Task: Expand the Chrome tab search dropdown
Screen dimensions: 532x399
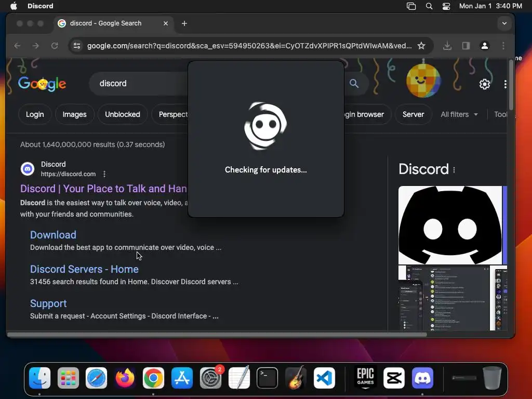Action: click(x=504, y=23)
